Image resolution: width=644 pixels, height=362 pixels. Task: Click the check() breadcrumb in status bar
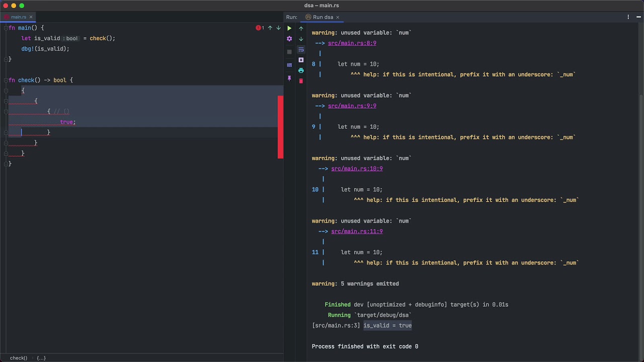pos(19,358)
